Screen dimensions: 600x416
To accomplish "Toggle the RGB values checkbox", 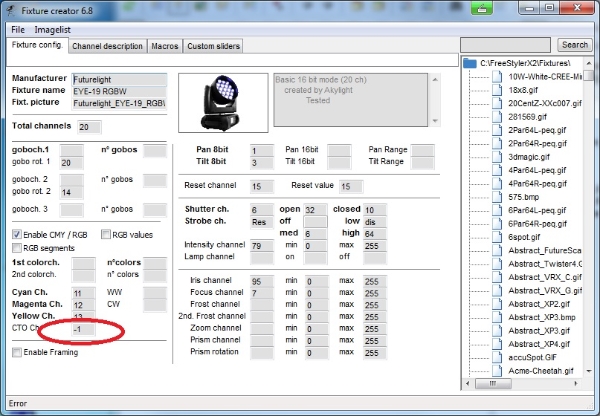I will tap(105, 234).
